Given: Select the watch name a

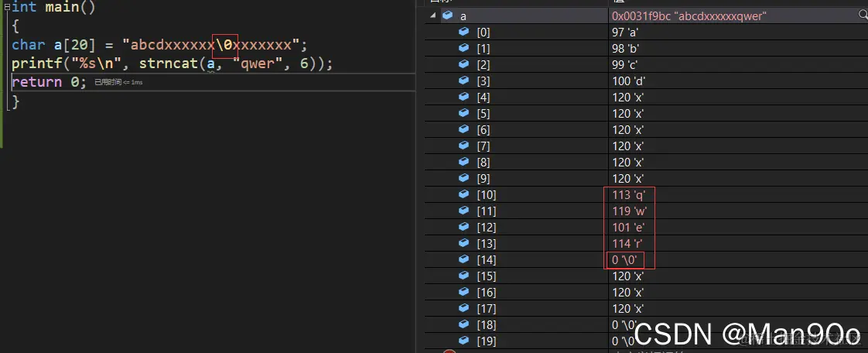Looking at the screenshot, I should click(463, 16).
